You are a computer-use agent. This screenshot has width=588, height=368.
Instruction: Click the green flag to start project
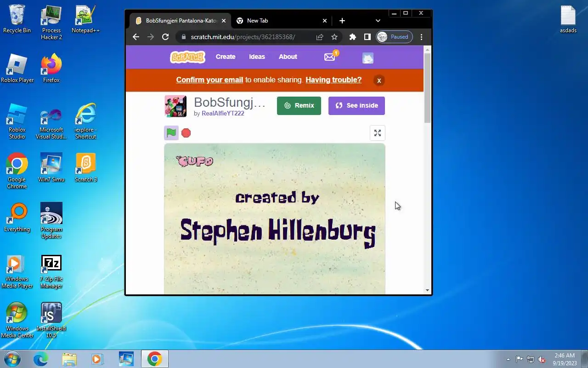(171, 133)
